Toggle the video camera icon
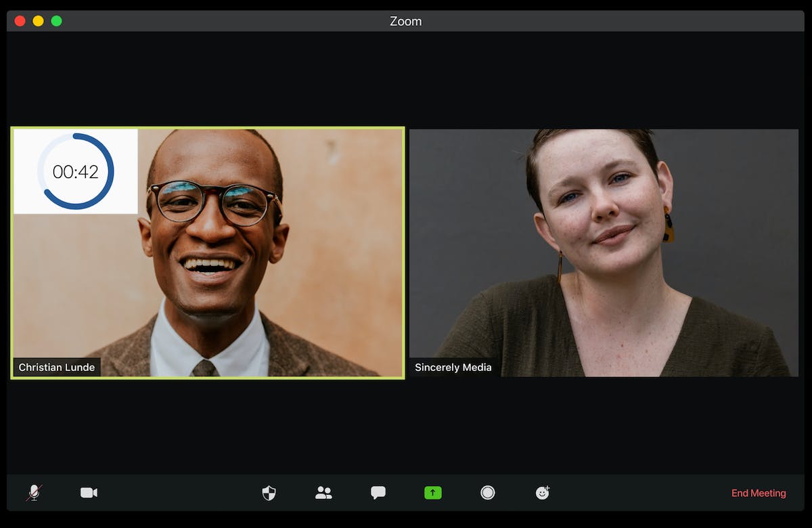 click(x=89, y=493)
